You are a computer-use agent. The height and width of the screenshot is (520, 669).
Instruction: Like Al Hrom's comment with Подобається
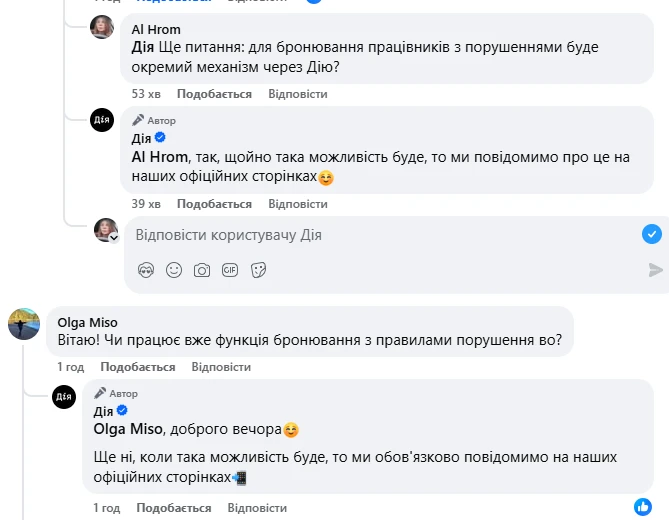[214, 94]
